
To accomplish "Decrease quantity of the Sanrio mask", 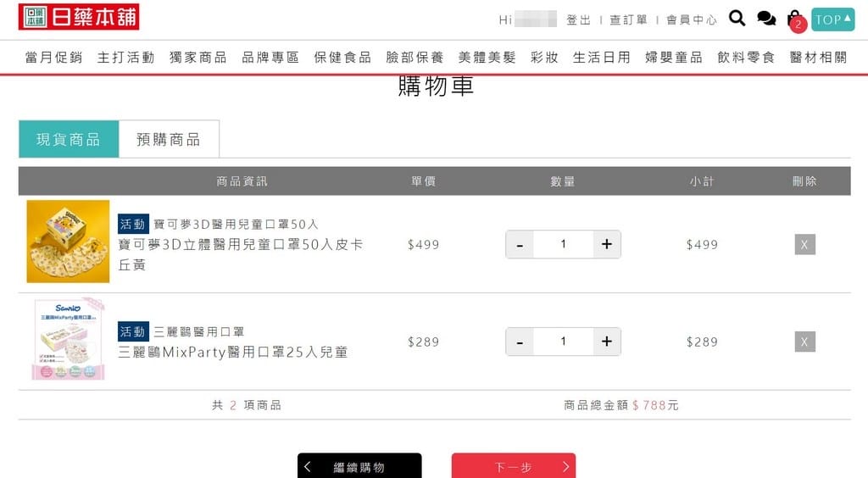I will (x=520, y=342).
